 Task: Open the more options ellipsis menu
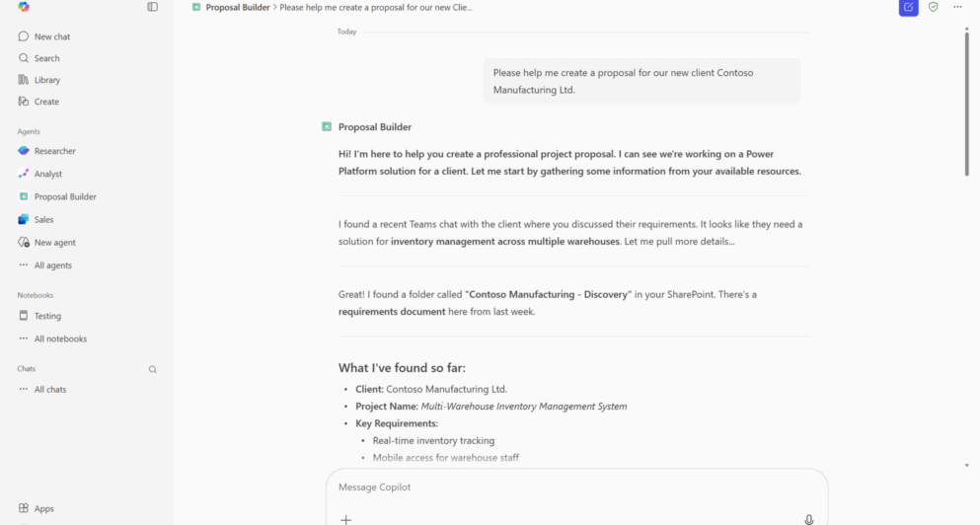pyautogui.click(x=957, y=7)
